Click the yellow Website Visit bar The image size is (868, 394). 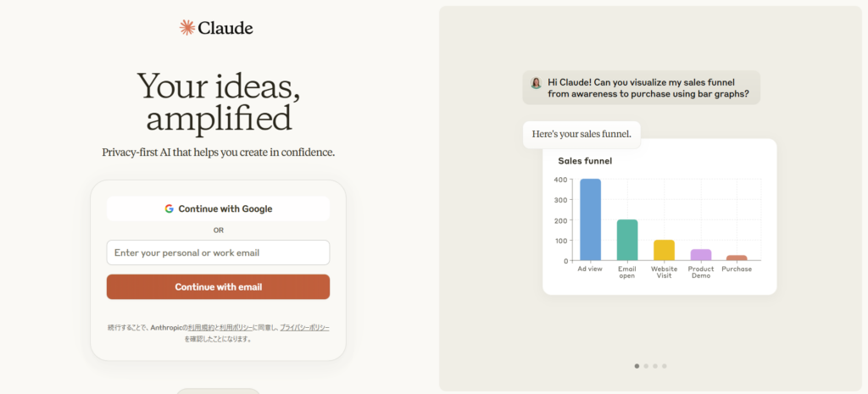(x=664, y=250)
